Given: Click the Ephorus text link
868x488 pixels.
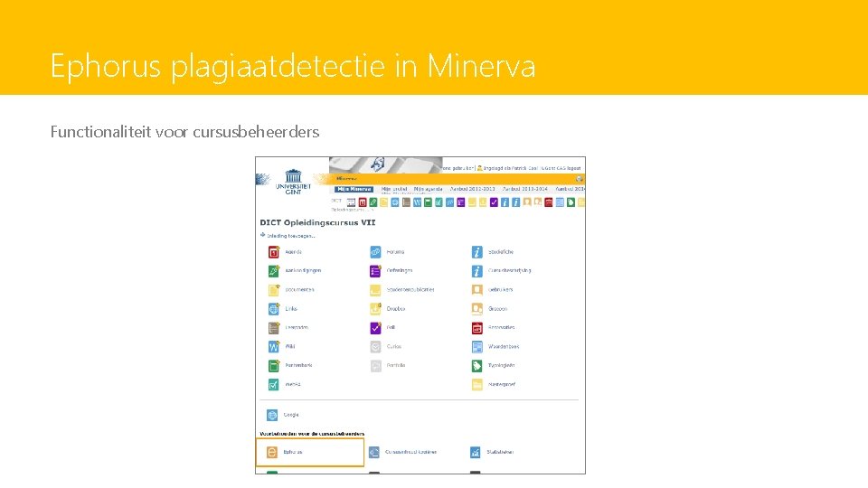Looking at the screenshot, I should coord(293,452).
